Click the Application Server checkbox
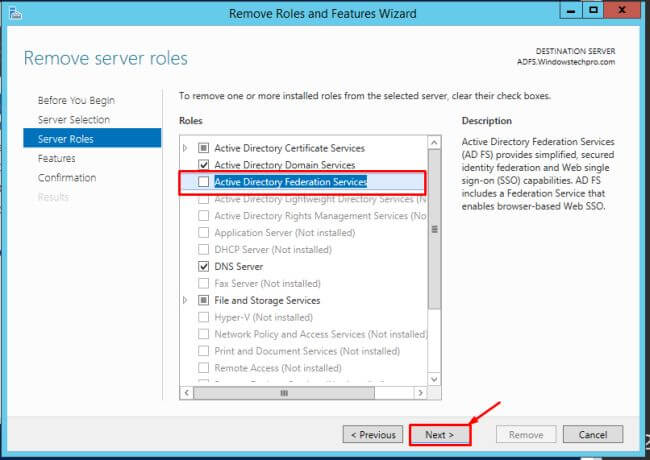650x460 pixels. coord(203,232)
